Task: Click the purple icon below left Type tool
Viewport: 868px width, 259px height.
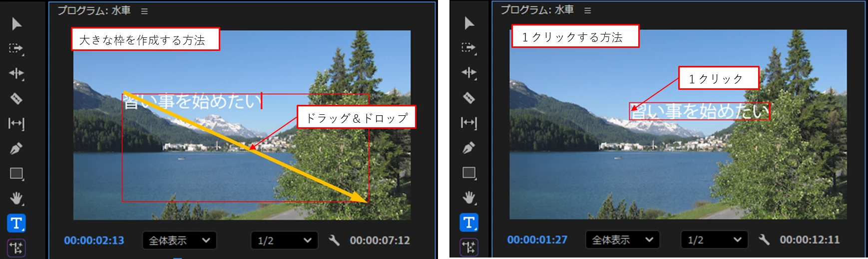Action: coord(16,248)
